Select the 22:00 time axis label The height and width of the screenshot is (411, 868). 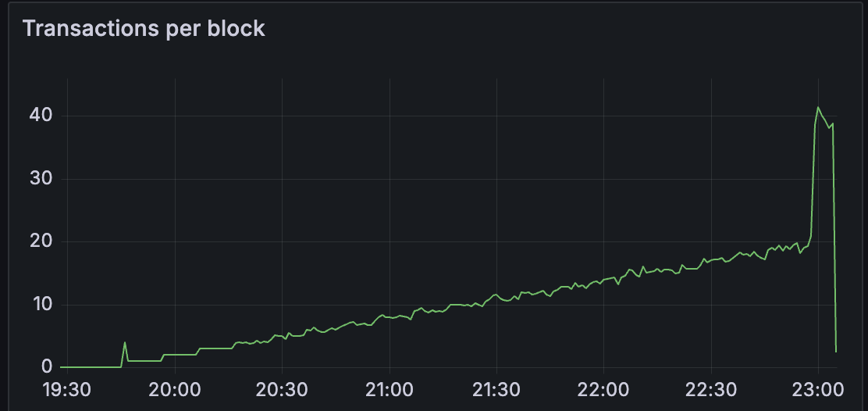pos(603,388)
